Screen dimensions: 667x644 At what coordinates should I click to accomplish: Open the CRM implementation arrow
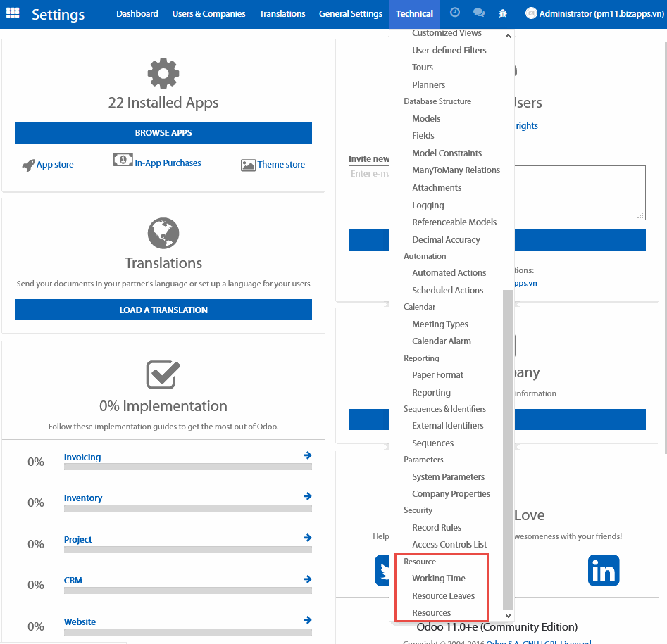308,579
